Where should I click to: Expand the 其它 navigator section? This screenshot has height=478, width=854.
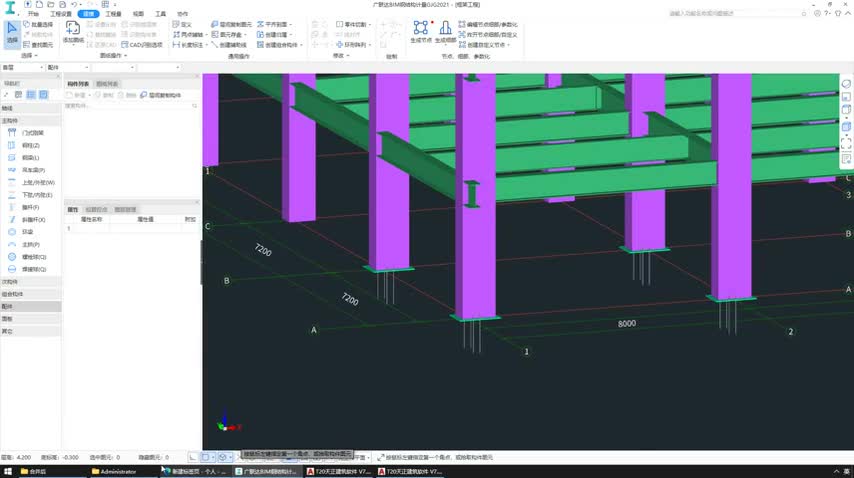30,331
